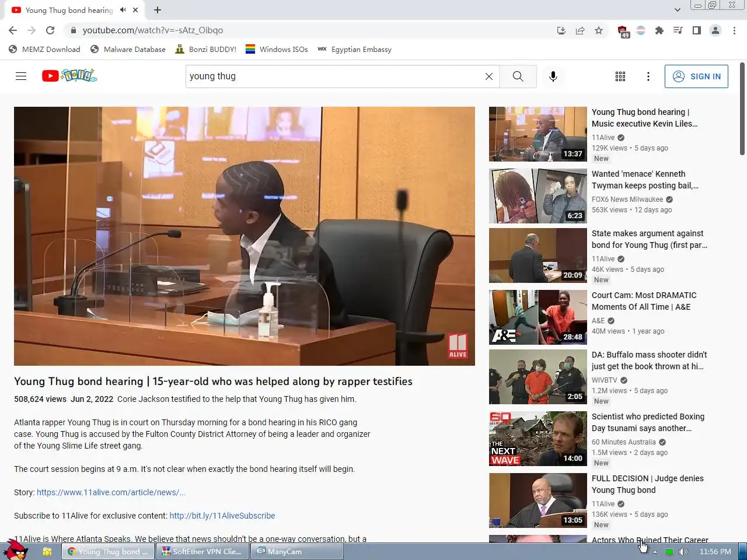This screenshot has height=560, width=747.
Task: Visit the WIVBTV channel name
Action: [x=604, y=380]
